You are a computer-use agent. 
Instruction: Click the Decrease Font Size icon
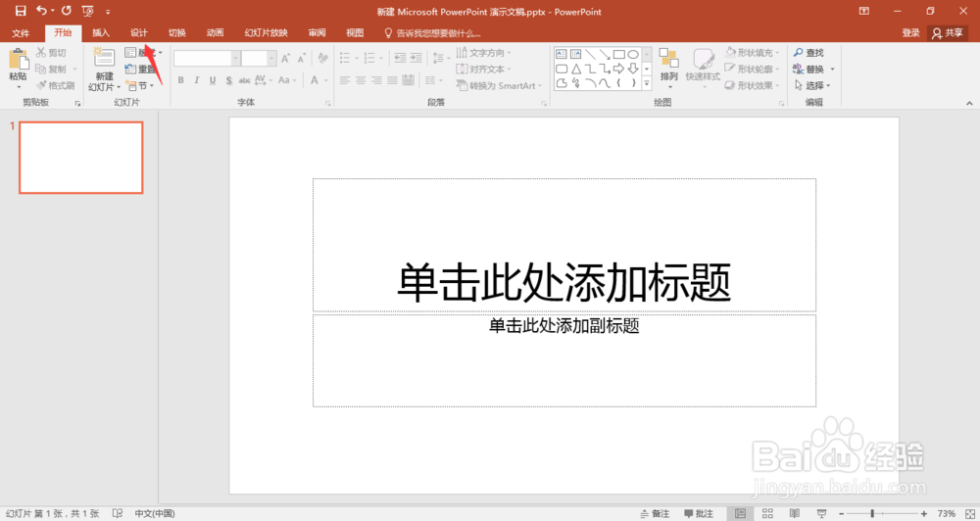pos(301,59)
